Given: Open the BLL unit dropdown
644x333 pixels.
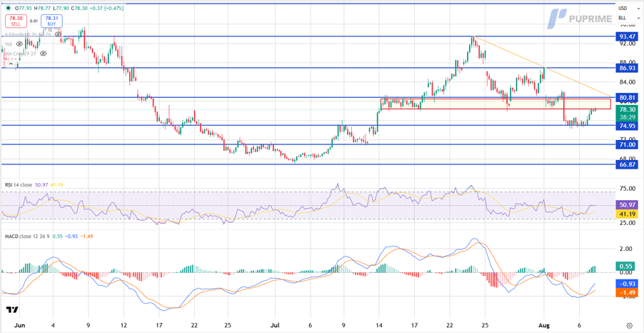Looking at the screenshot, I should [x=628, y=18].
